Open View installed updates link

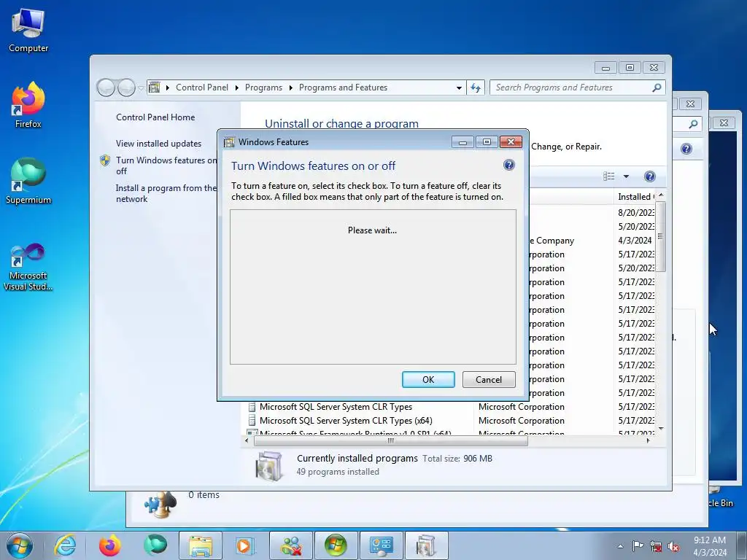click(x=158, y=144)
